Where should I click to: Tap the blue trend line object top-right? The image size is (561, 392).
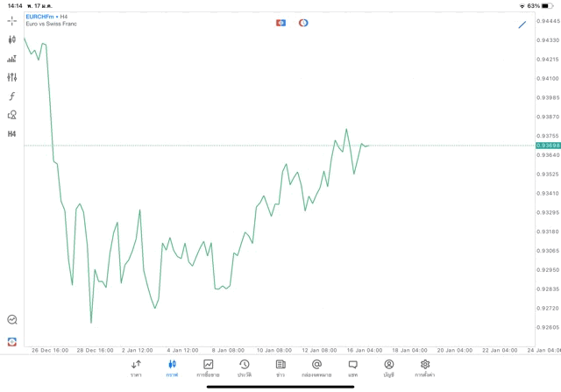tap(522, 24)
